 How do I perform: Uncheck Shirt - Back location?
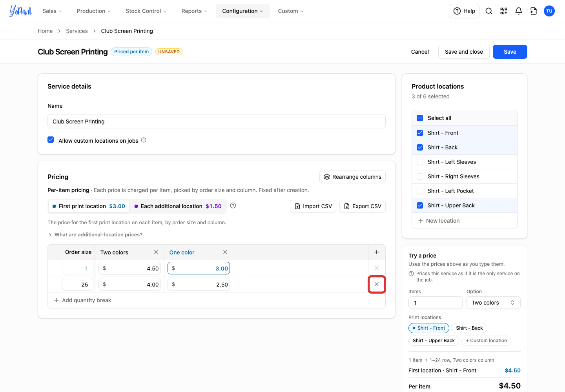tap(420, 147)
